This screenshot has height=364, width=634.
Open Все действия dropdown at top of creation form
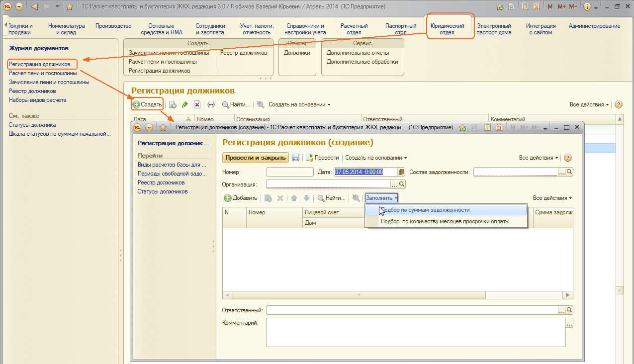tap(539, 158)
